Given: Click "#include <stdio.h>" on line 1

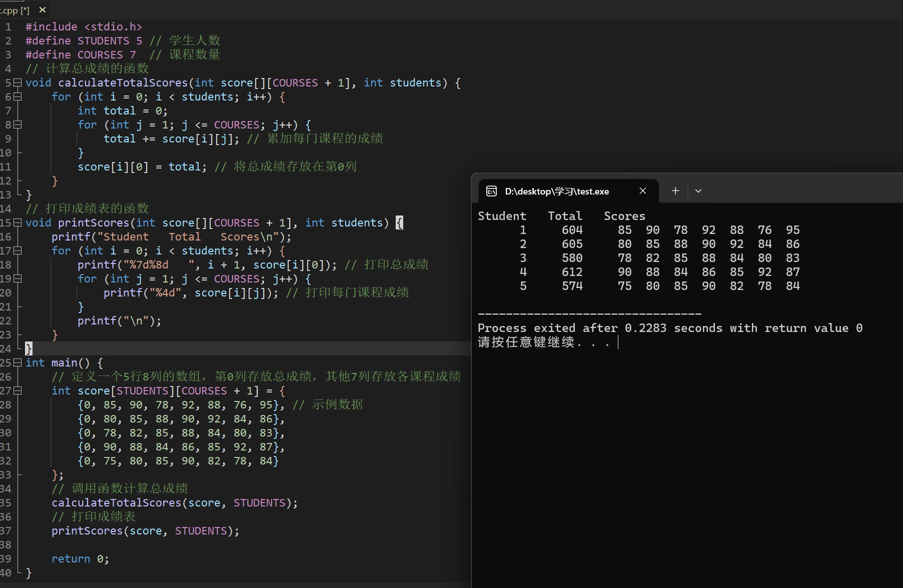Looking at the screenshot, I should coord(84,26).
